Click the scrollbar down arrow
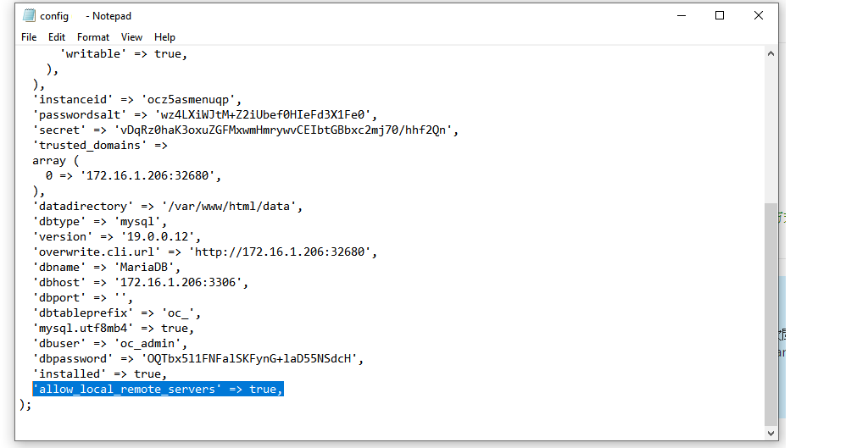 [x=771, y=433]
